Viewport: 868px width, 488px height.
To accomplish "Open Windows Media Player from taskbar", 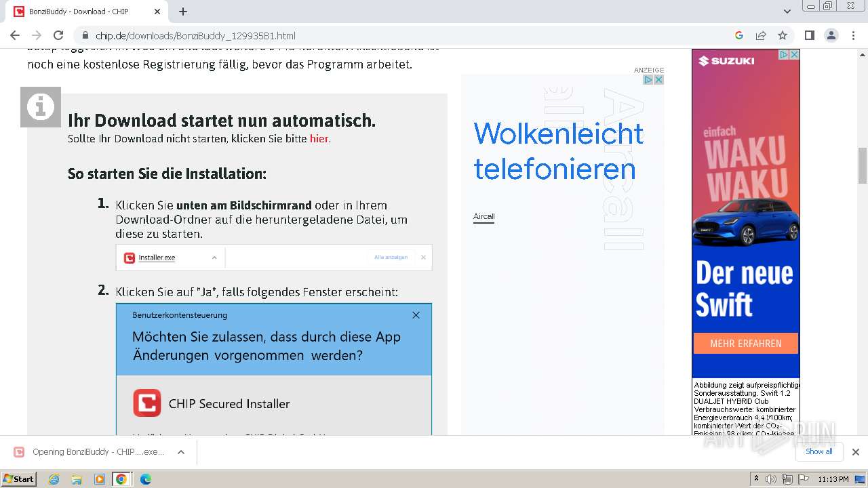I will 100,479.
